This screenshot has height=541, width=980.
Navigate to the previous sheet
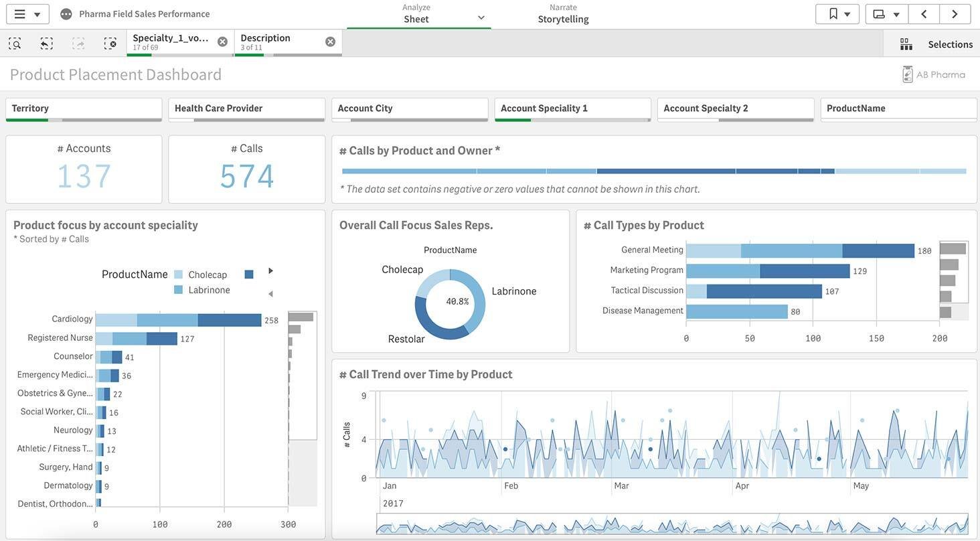[924, 13]
